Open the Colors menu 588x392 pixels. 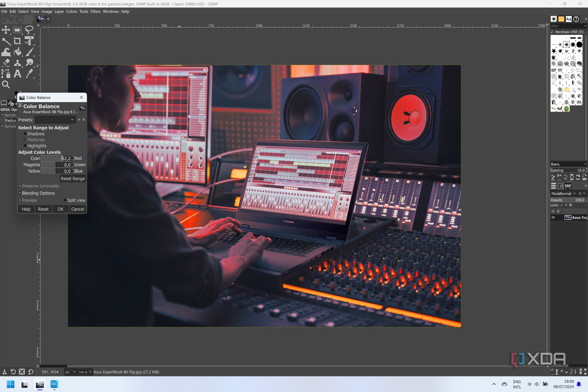[71, 11]
